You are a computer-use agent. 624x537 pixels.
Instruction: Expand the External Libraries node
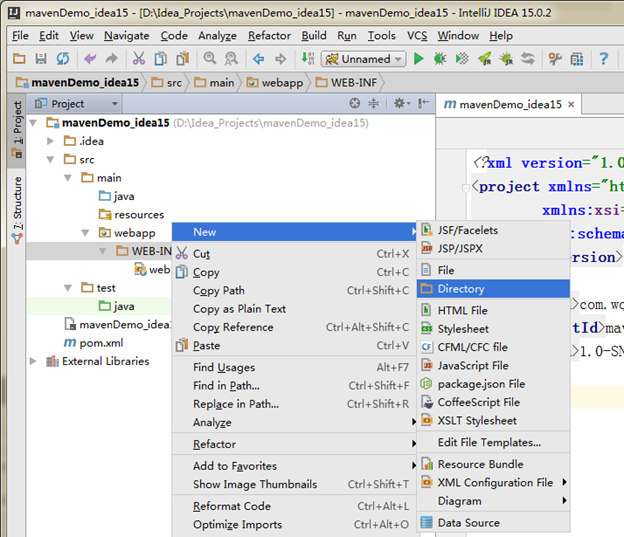33,361
